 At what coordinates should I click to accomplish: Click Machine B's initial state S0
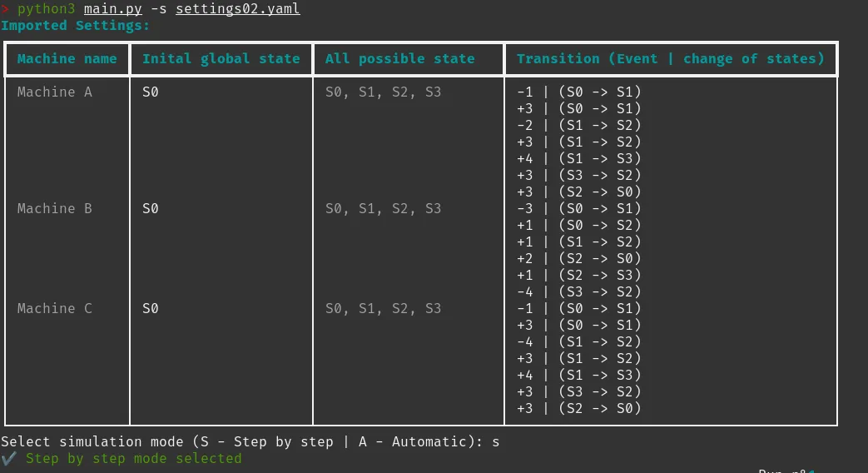(x=150, y=209)
